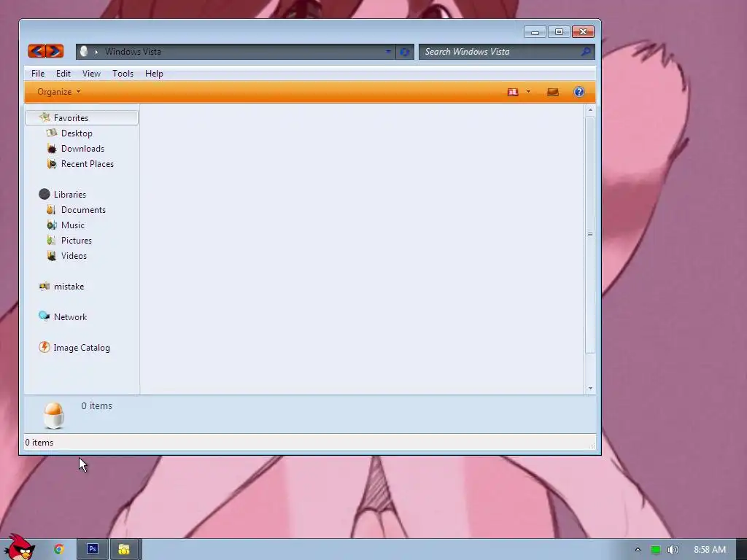Screen dimensions: 747x560
Task: Click the Videos library icon
Action: click(x=52, y=256)
